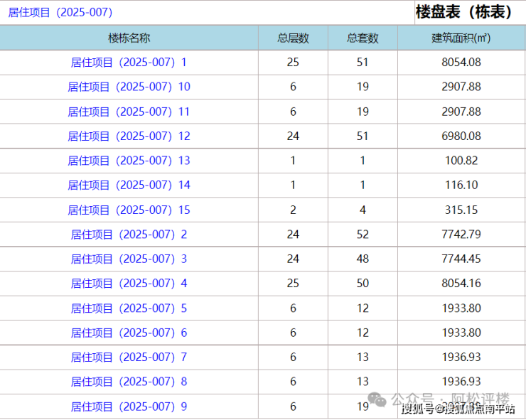Viewport: 526px width, 420px height.
Task: Open the 居住项目 (2025-007) link at top left
Action: tap(60, 12)
